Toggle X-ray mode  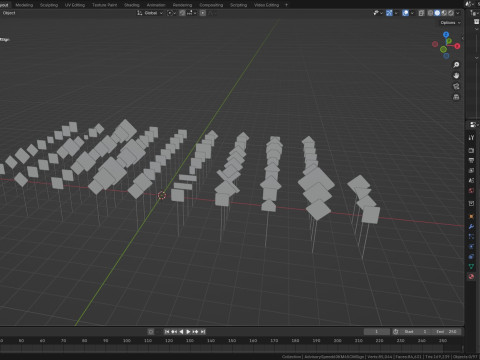pyautogui.click(x=421, y=13)
